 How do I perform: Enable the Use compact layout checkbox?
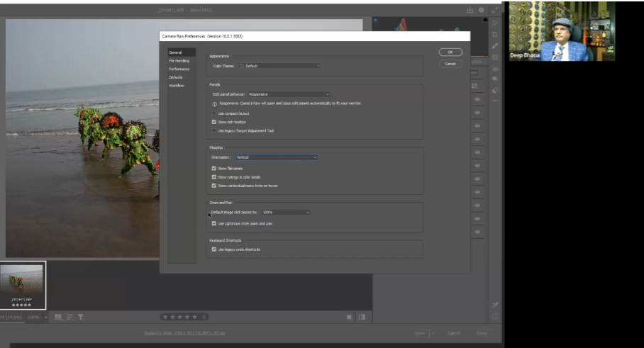pos(214,113)
